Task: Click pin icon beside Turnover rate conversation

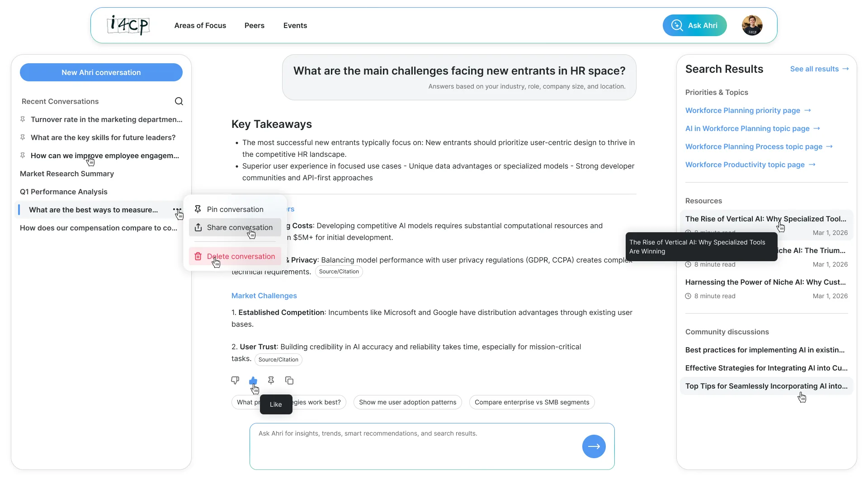Action: (x=23, y=119)
